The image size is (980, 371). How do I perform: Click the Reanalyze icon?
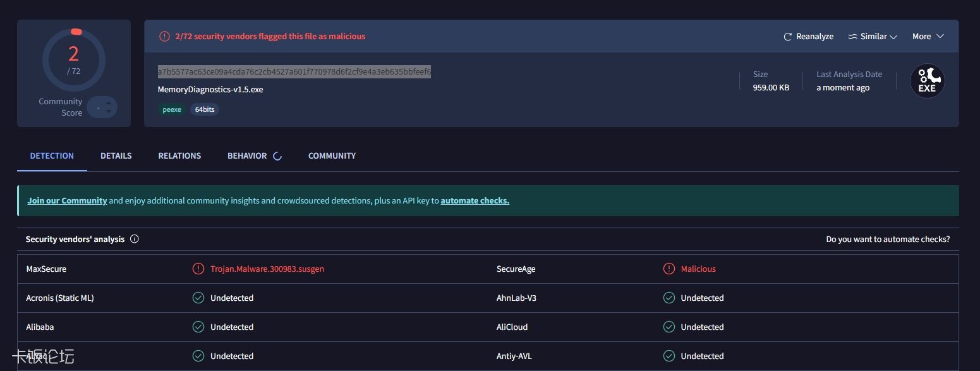pos(787,36)
